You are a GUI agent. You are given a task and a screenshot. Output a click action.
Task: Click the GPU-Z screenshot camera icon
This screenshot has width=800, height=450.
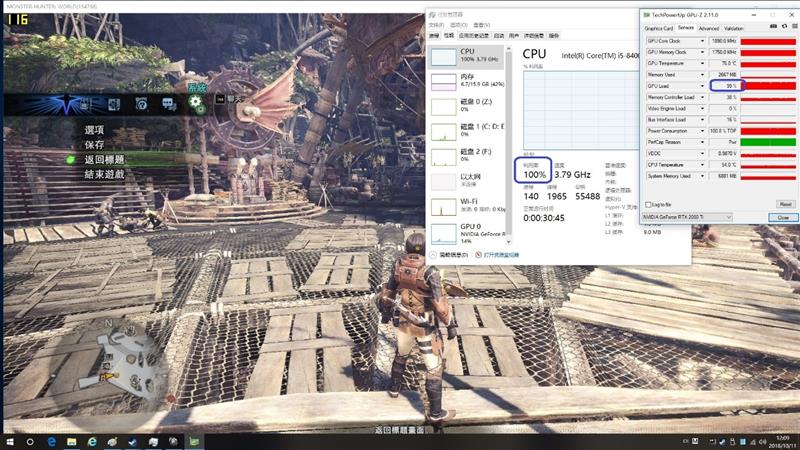(773, 26)
